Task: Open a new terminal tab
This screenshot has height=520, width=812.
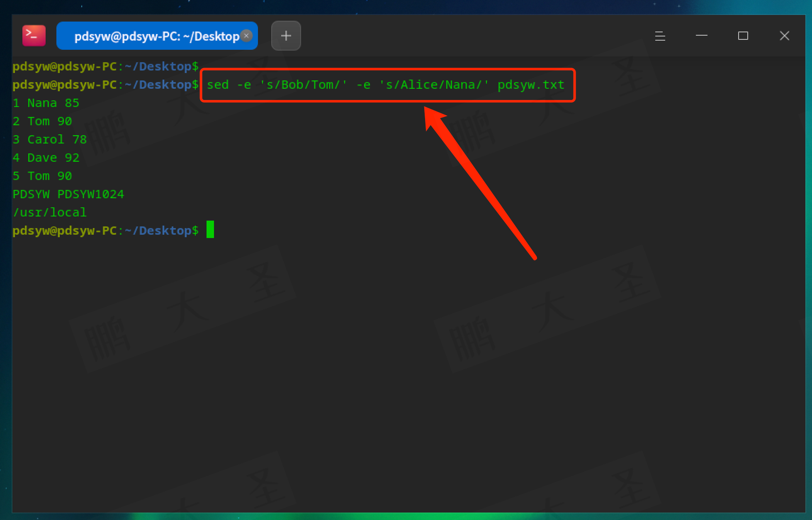Action: point(286,36)
